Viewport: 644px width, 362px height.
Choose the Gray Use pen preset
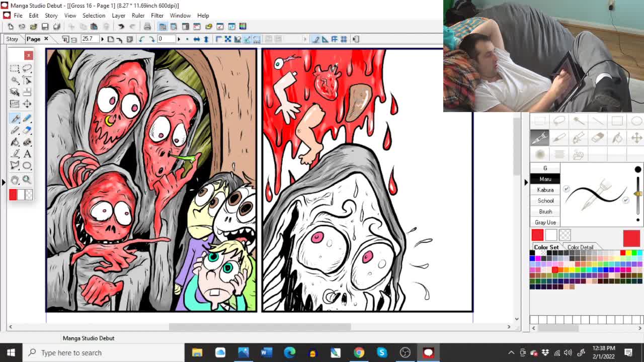click(x=545, y=222)
